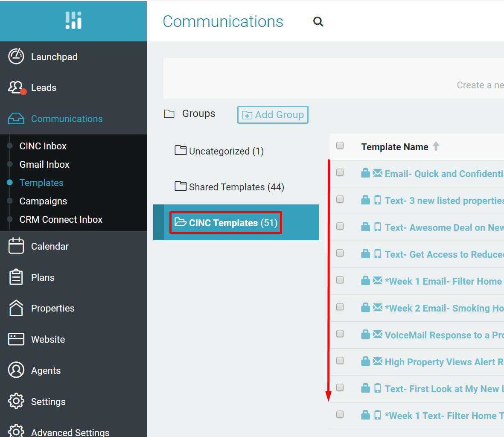Open Text- Awesome Deal on New template

444,228
